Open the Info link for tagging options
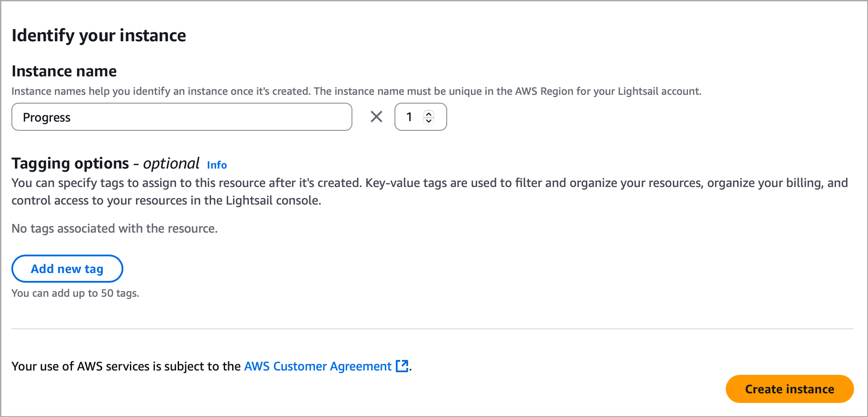 coord(217,165)
